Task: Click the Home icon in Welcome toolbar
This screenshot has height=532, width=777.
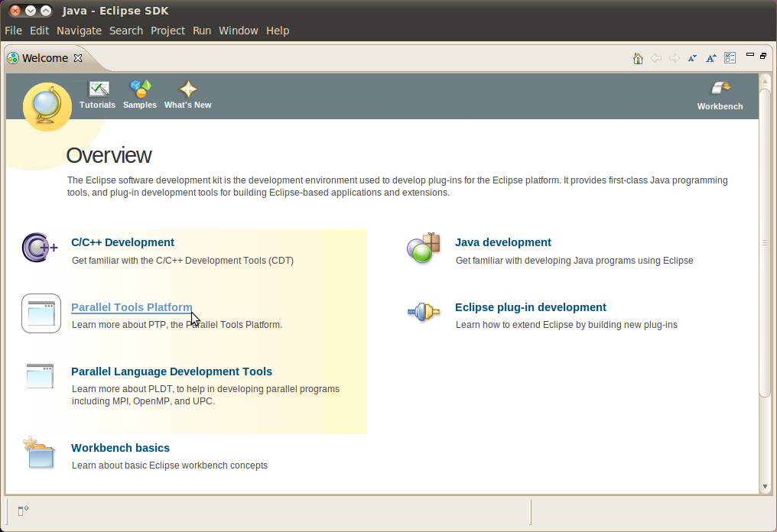Action: point(638,58)
